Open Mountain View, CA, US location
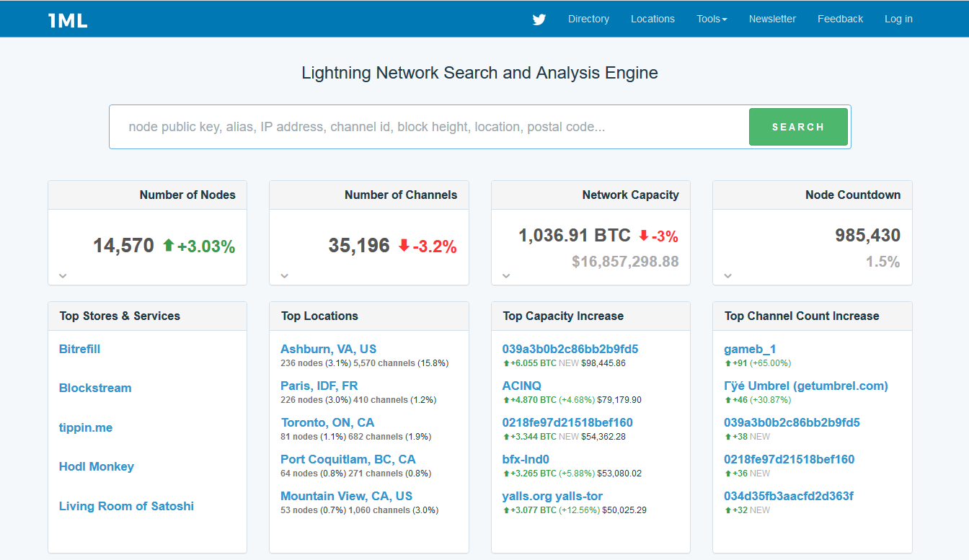The width and height of the screenshot is (969, 560). (x=346, y=496)
